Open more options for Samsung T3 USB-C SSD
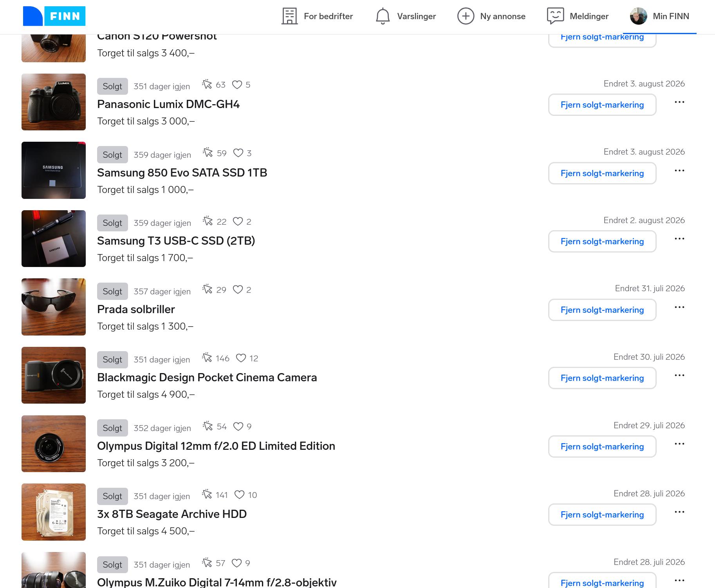 pos(679,239)
